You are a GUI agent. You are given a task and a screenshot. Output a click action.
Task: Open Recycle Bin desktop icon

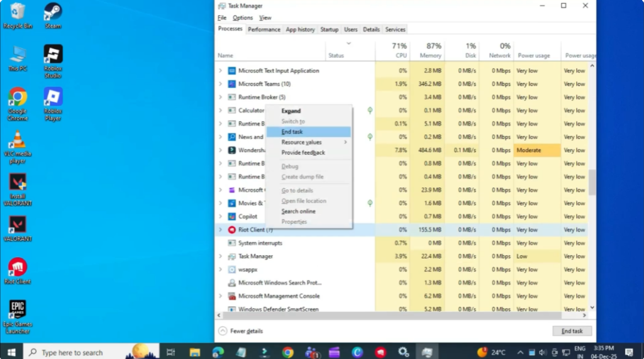17,16
